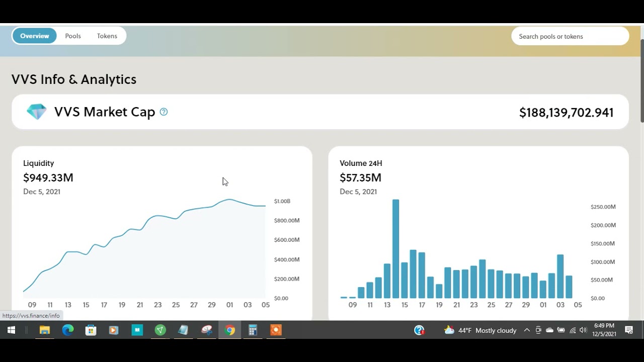Click the $250.00M axis label on Volume chart
The image size is (644, 362).
603,207
